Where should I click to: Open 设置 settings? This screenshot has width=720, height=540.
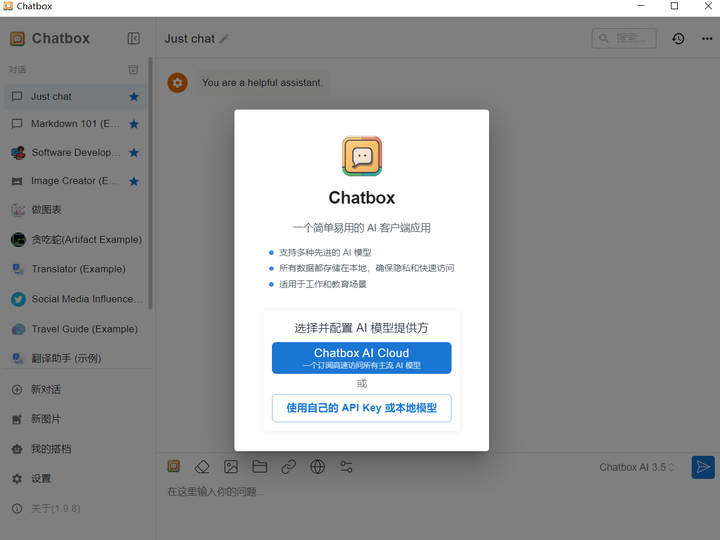tap(76, 479)
